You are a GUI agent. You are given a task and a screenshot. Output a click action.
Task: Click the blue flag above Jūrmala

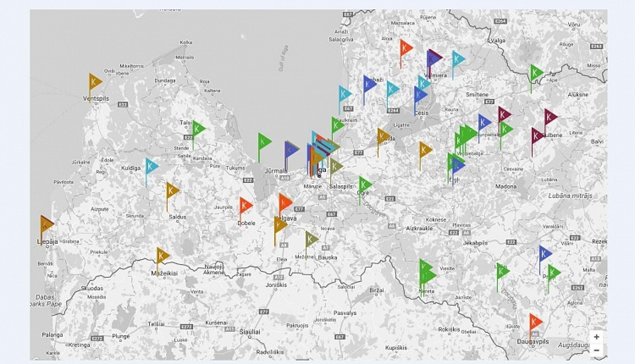tap(291, 149)
